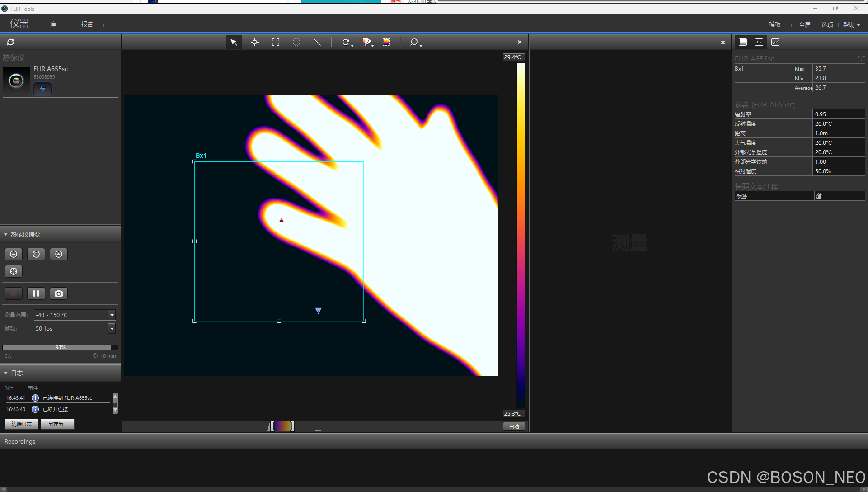Click the focus far plus button
This screenshot has height=492, width=868.
pos(59,254)
